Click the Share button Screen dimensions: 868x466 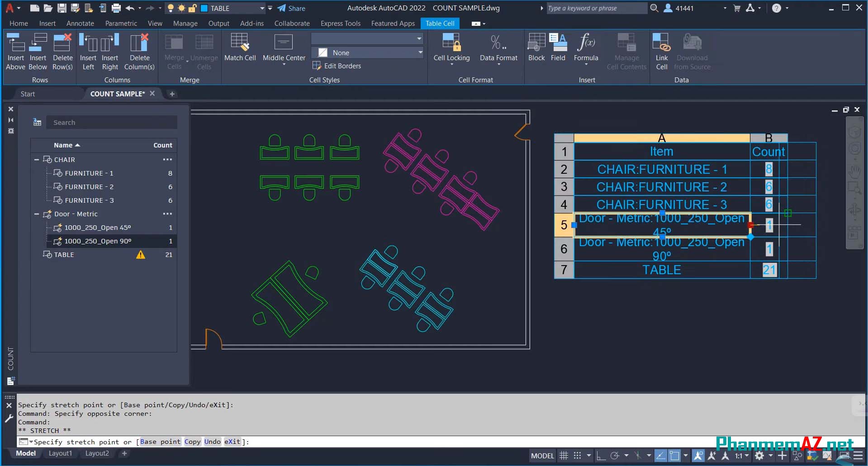292,8
